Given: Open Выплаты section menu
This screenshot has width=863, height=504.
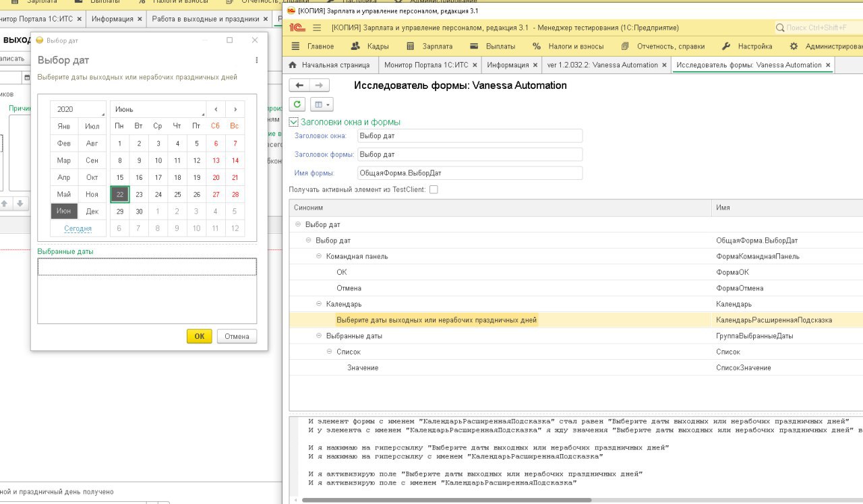Looking at the screenshot, I should [492, 46].
